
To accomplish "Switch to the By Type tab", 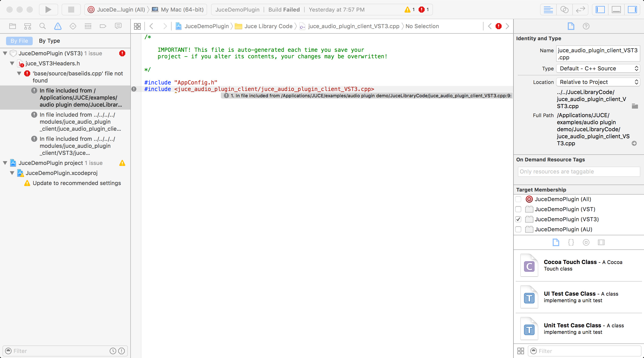I will point(49,41).
